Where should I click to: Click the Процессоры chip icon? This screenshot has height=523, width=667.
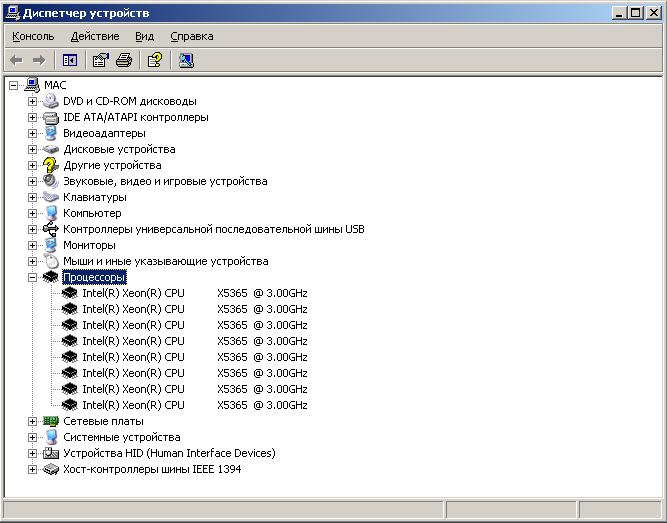click(51, 277)
